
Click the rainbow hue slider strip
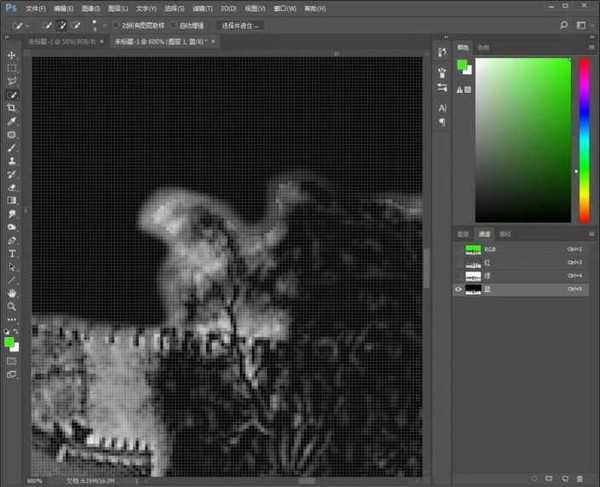click(x=584, y=140)
